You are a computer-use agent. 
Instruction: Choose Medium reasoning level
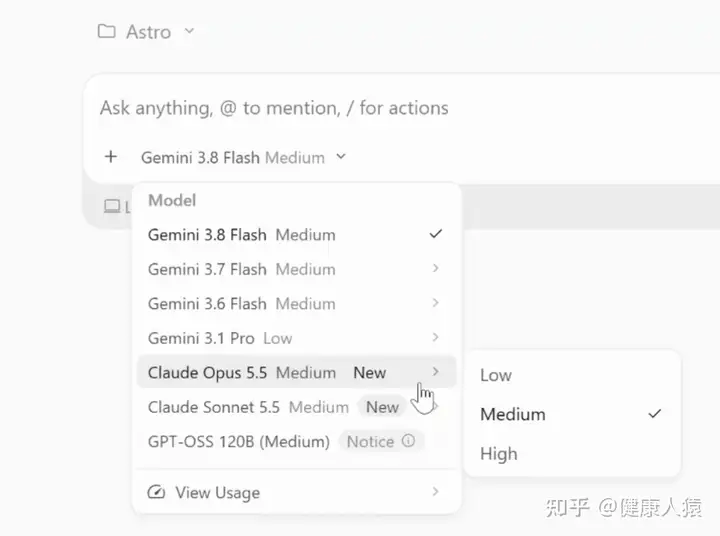point(572,414)
